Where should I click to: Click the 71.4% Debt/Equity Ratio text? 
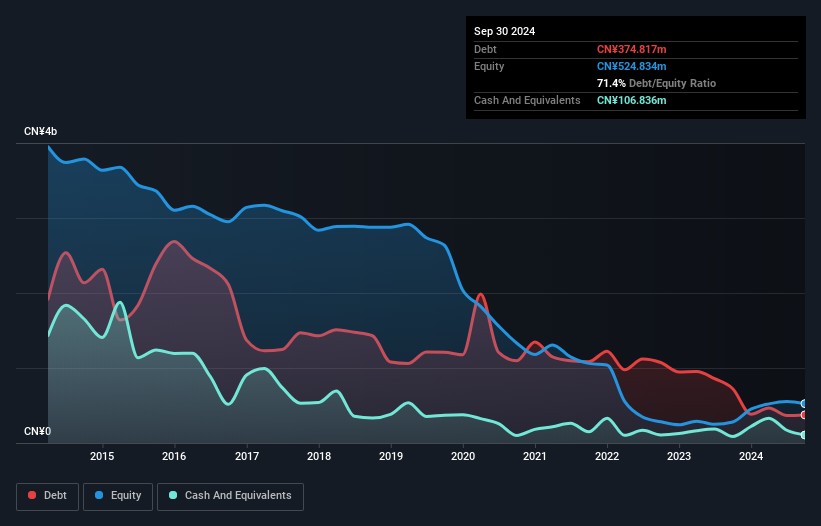click(656, 83)
